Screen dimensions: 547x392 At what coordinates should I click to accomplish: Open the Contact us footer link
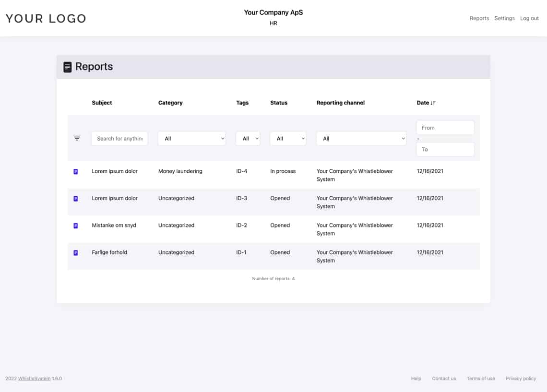point(444,379)
